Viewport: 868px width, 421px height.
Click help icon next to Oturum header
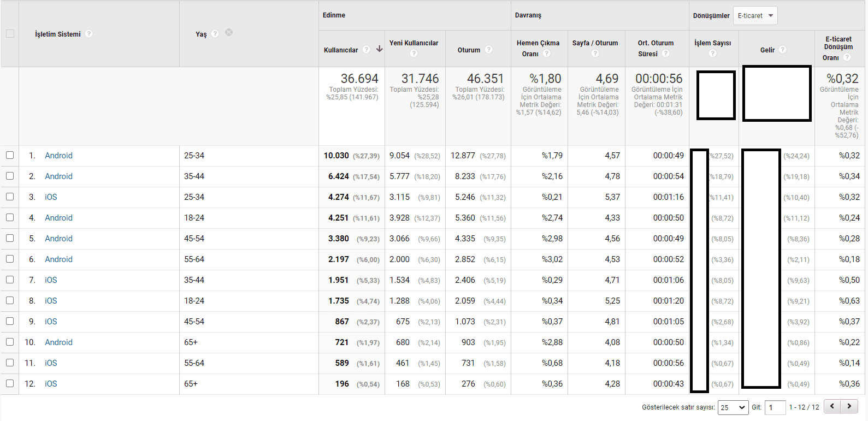point(489,50)
